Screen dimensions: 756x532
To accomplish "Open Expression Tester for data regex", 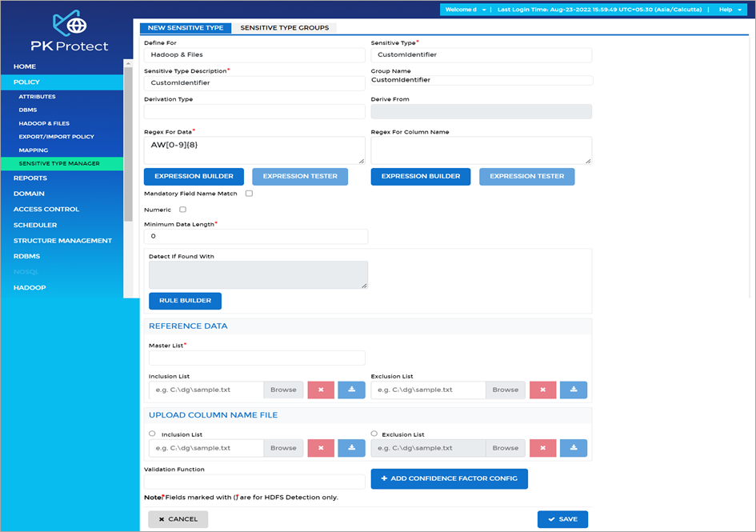I will coord(300,177).
